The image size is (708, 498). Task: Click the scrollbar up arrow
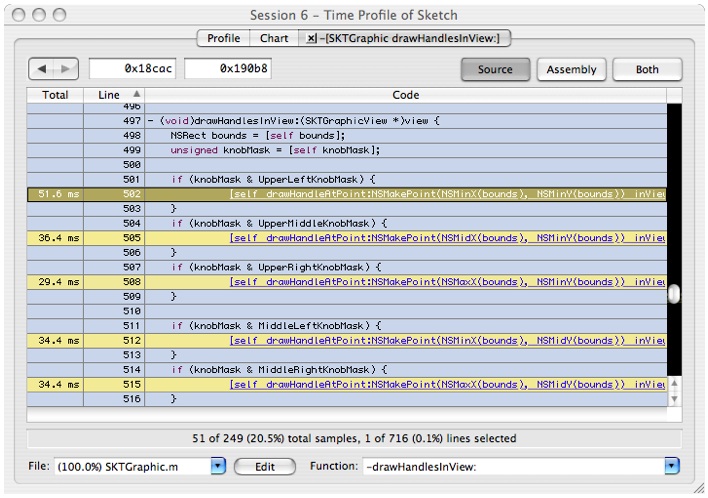(674, 384)
